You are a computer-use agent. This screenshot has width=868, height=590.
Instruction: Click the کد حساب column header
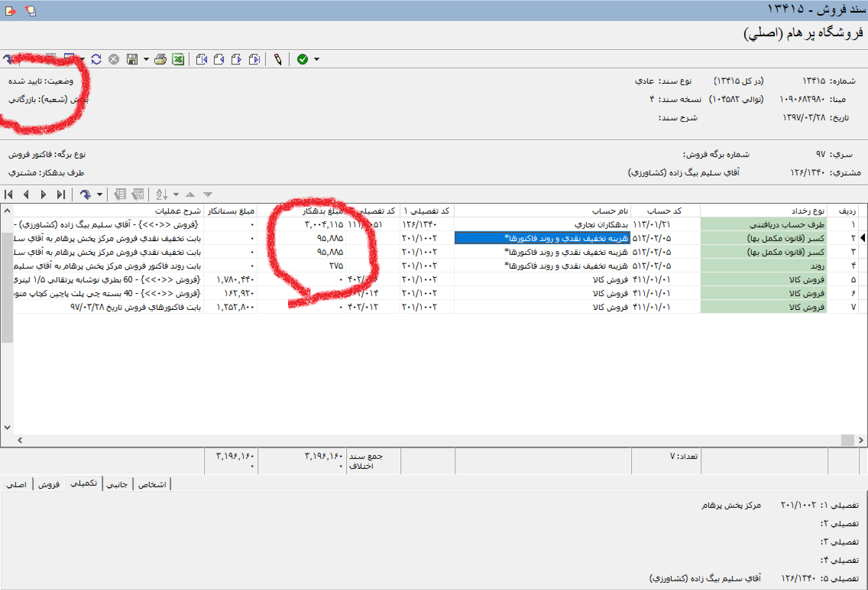coord(665,211)
